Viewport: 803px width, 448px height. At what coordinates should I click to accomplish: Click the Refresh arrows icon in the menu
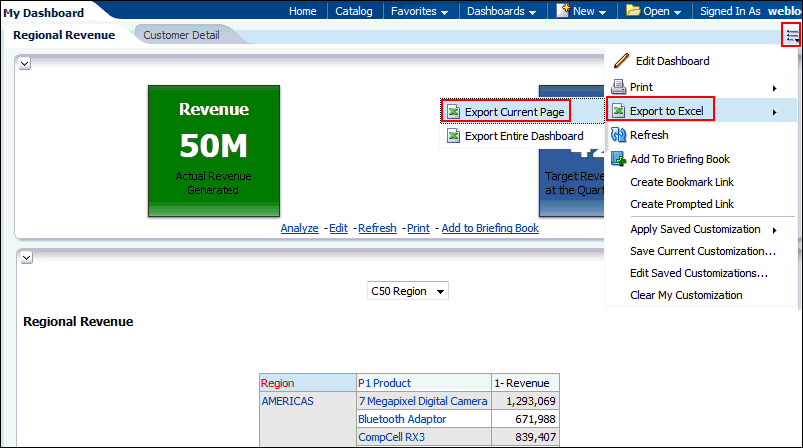(x=619, y=135)
